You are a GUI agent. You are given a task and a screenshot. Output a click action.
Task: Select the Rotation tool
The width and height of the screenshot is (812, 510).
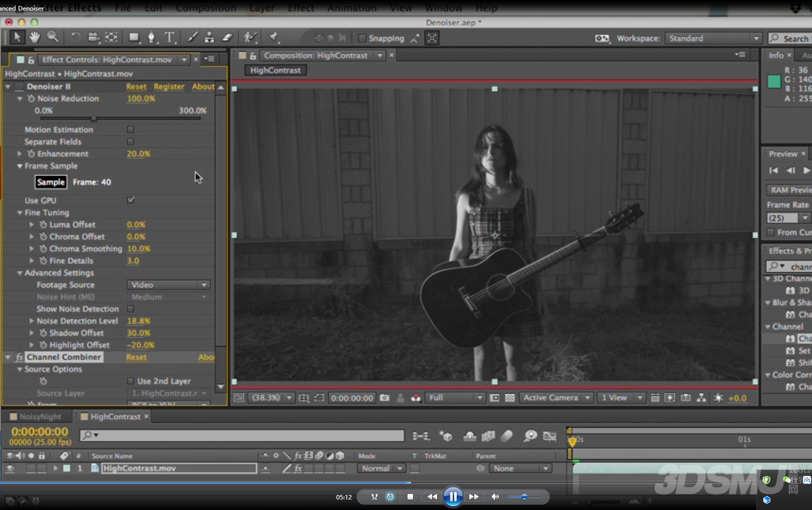[75, 38]
